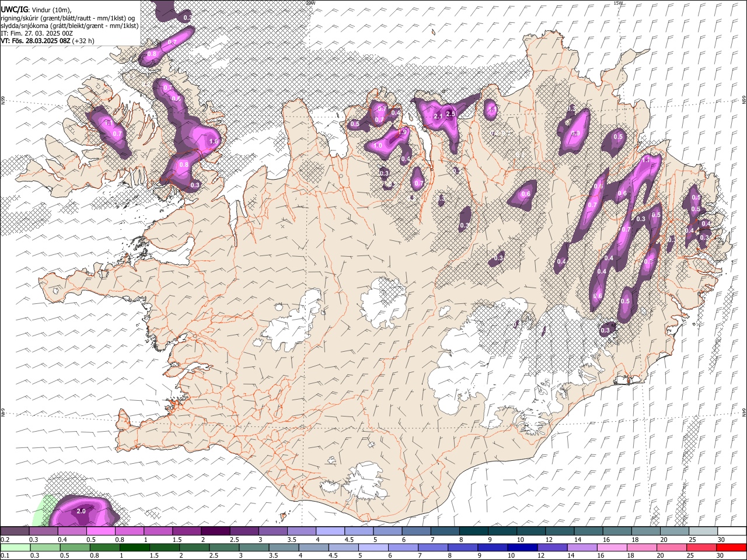This screenshot has height=560, width=747.
Task: Click the '4.5' number label under the upper scale
Action: click(x=349, y=540)
